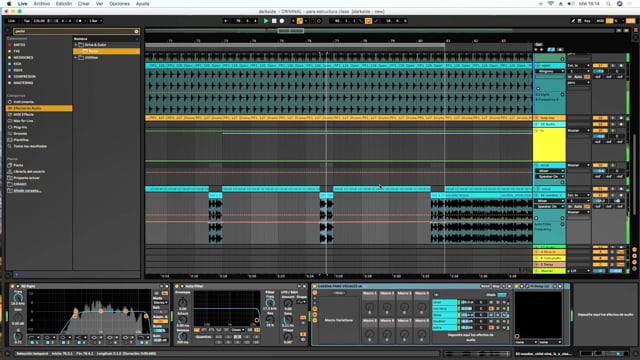Clear the browser search field
Screen dimensions: 640x360
pyautogui.click(x=136, y=31)
